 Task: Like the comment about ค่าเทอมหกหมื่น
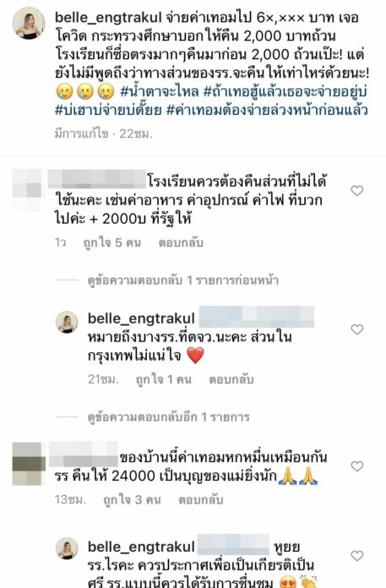click(x=356, y=466)
